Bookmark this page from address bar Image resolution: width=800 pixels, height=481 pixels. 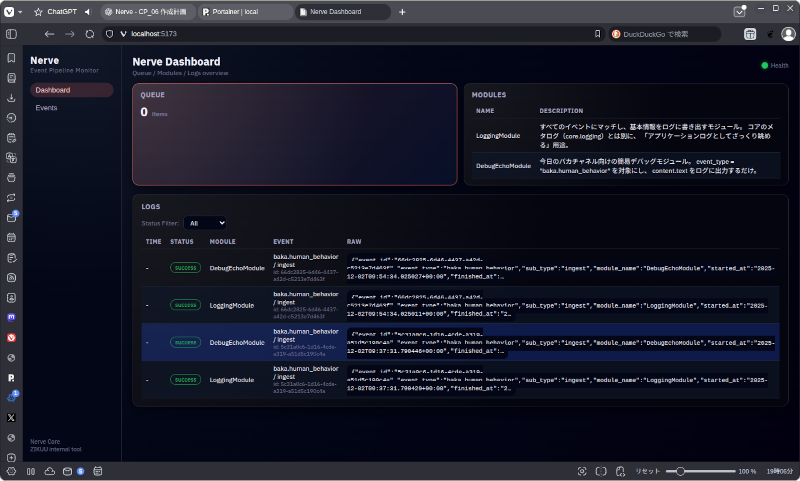[598, 33]
